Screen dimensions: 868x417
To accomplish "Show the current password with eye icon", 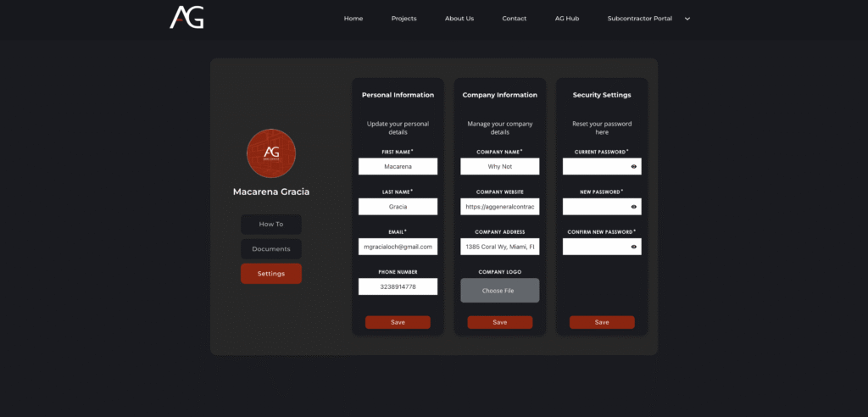I will point(633,167).
